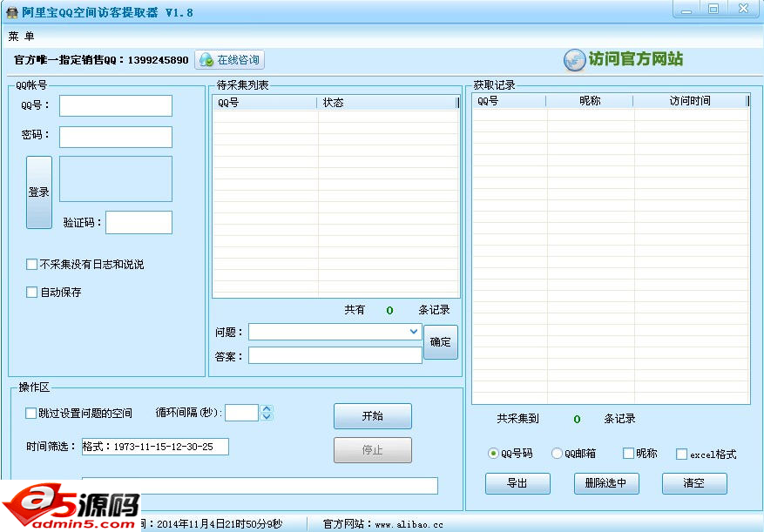Focus the 答案 answer field
Viewport: 764px width, 532px height.
coord(335,355)
